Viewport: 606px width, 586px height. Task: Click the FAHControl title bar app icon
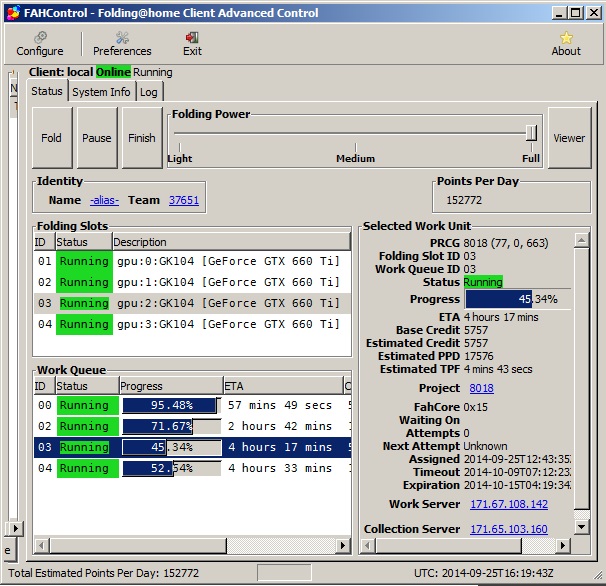14,13
